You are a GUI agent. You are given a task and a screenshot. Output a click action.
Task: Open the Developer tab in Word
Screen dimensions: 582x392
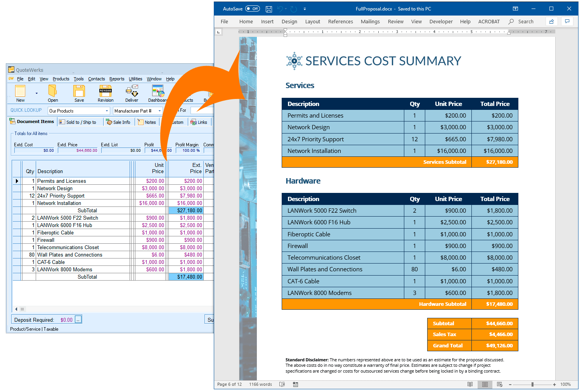click(441, 22)
